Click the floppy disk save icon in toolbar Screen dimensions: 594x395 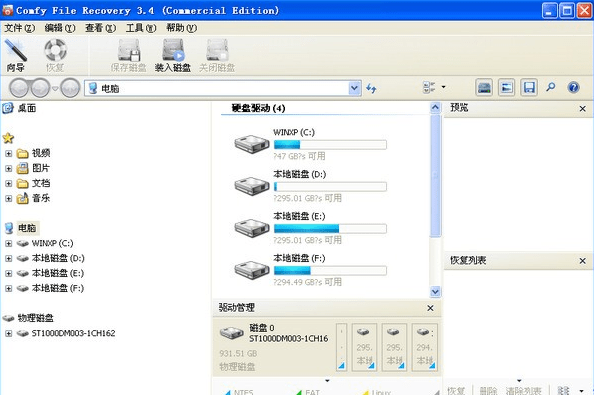pos(529,87)
